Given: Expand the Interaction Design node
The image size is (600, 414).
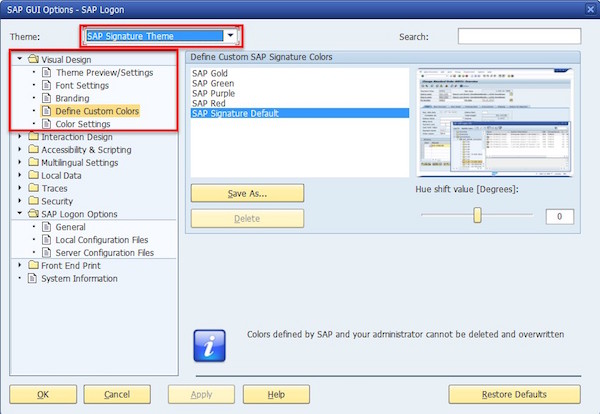Looking at the screenshot, I should (x=20, y=136).
